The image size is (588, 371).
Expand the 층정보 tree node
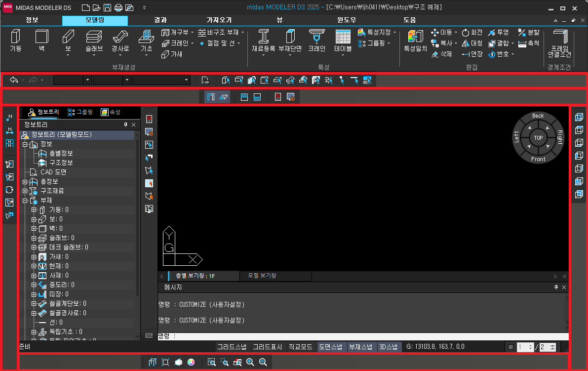pyautogui.click(x=25, y=182)
